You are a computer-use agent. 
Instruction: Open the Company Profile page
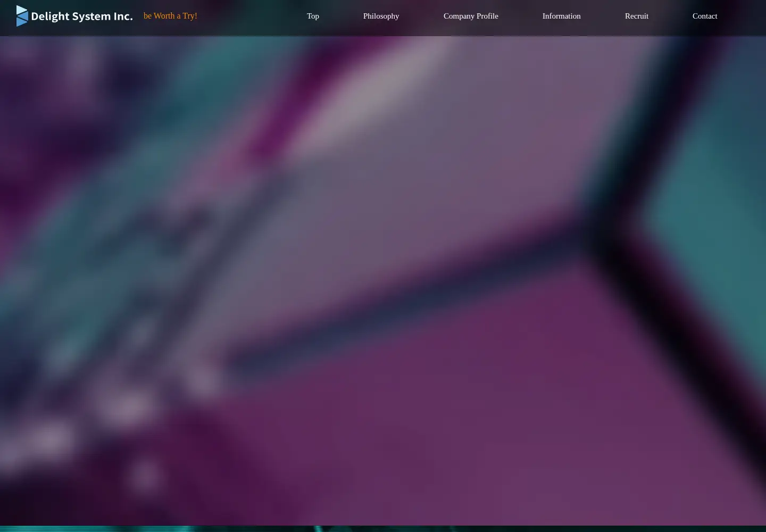pos(471,16)
